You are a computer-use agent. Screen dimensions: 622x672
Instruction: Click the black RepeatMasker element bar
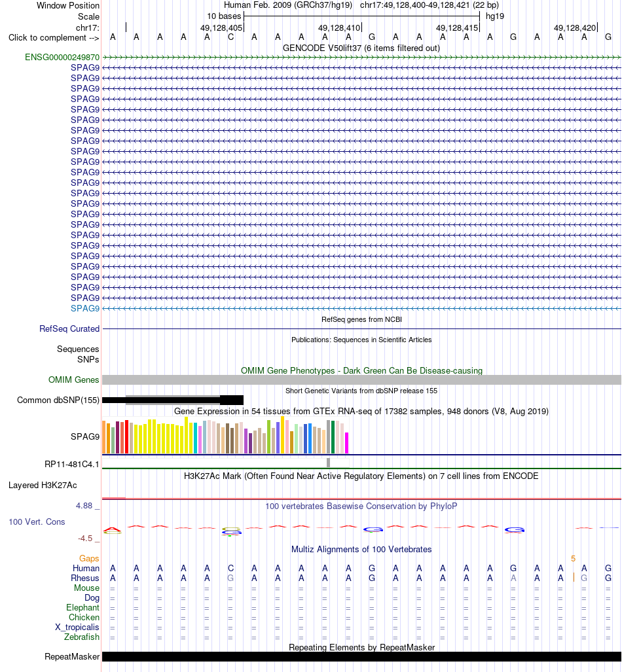361,656
